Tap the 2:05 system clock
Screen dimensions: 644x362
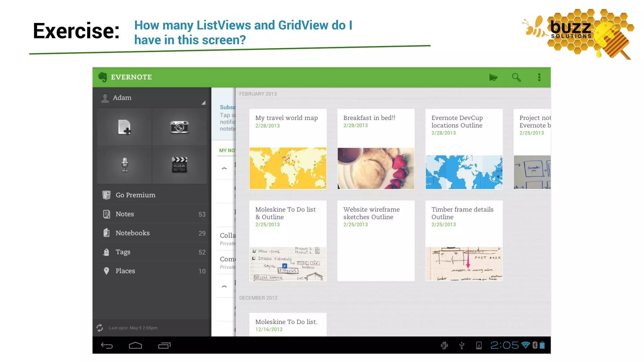click(505, 345)
